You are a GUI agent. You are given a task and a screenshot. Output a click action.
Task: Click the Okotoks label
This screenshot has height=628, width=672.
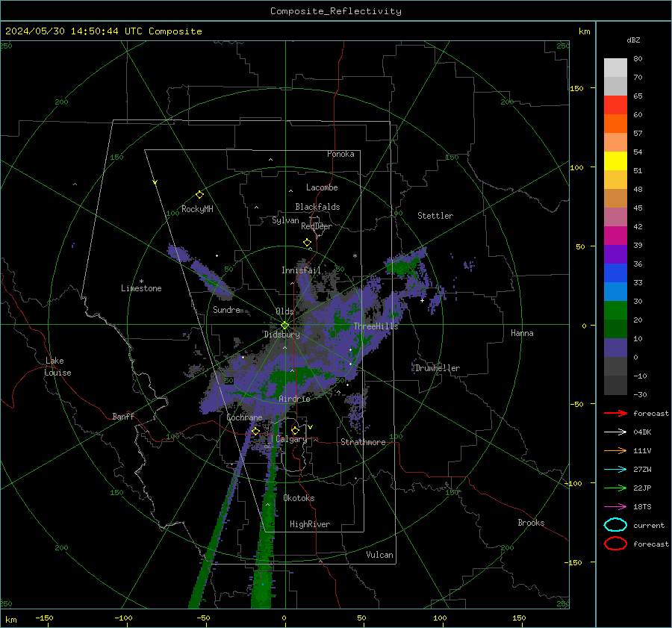tap(299, 498)
